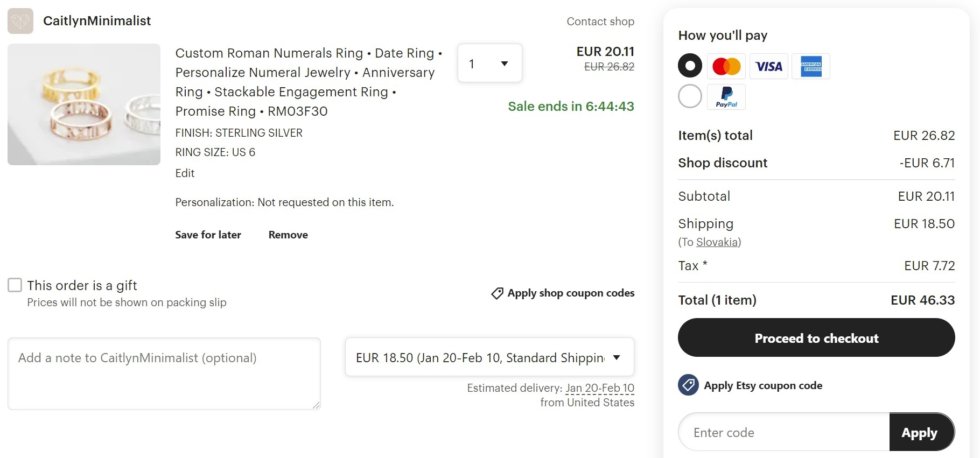Click the note to CaitlynMinimalist text field
This screenshot has width=980, height=458.
click(x=163, y=374)
